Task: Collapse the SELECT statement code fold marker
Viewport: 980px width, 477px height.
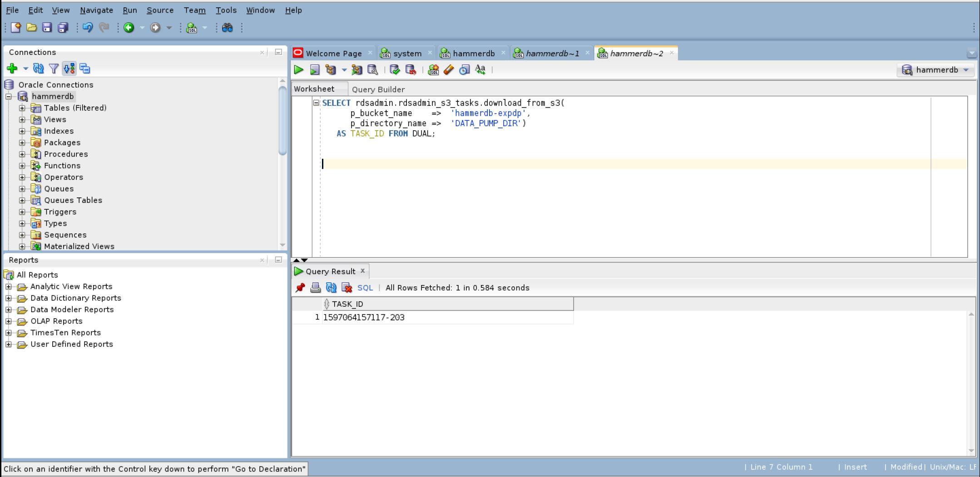Action: [316, 103]
